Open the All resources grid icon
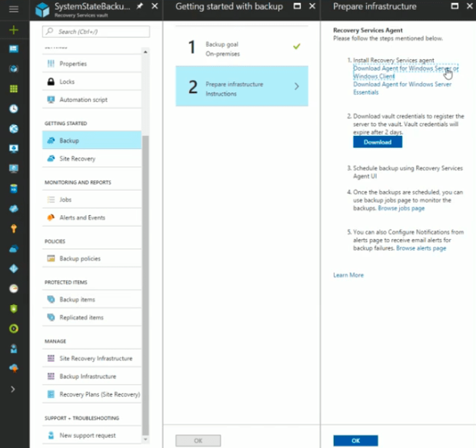 (14, 88)
